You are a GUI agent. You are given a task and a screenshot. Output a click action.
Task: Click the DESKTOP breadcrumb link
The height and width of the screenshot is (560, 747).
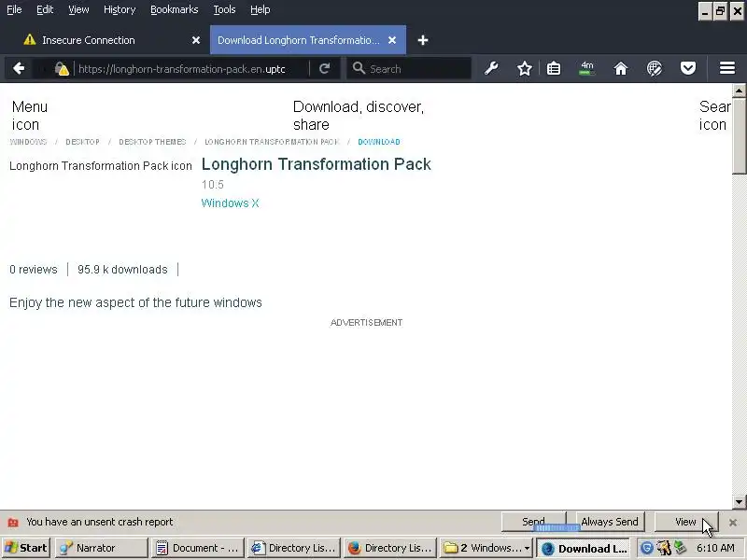coord(82,142)
